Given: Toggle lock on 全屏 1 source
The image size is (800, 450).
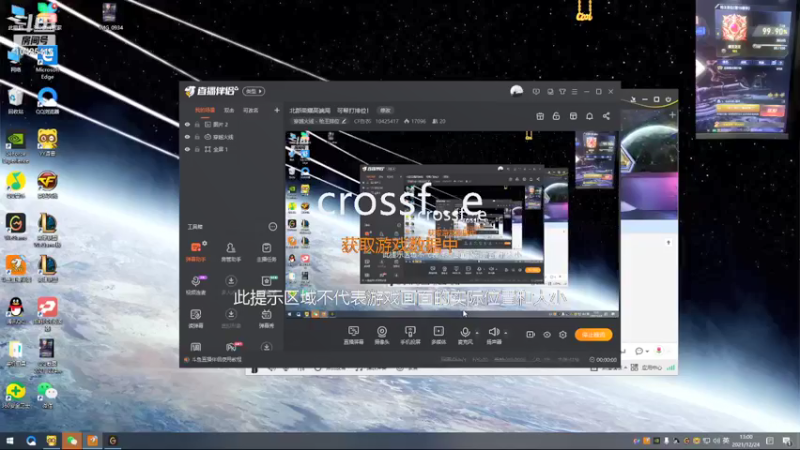Looking at the screenshot, I should pyautogui.click(x=197, y=149).
